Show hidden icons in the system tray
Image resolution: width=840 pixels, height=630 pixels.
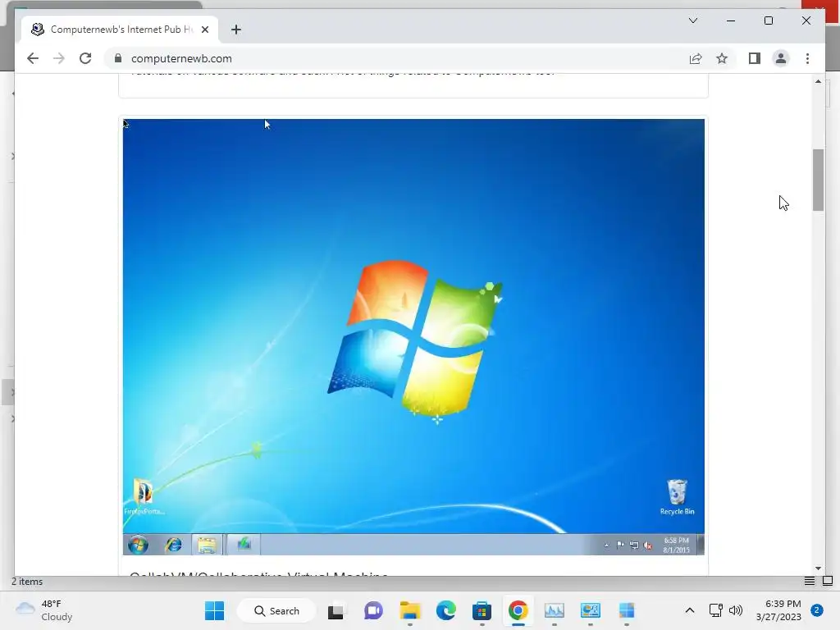click(x=690, y=610)
